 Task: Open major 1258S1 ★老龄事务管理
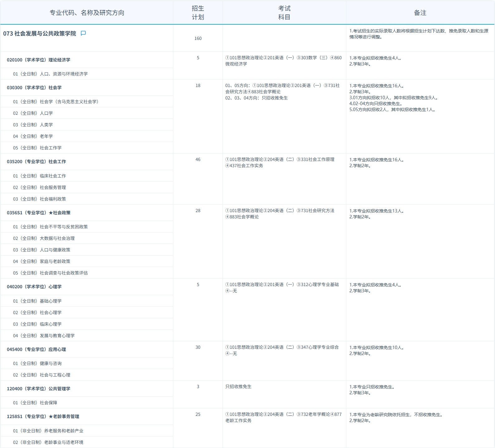pos(43,416)
